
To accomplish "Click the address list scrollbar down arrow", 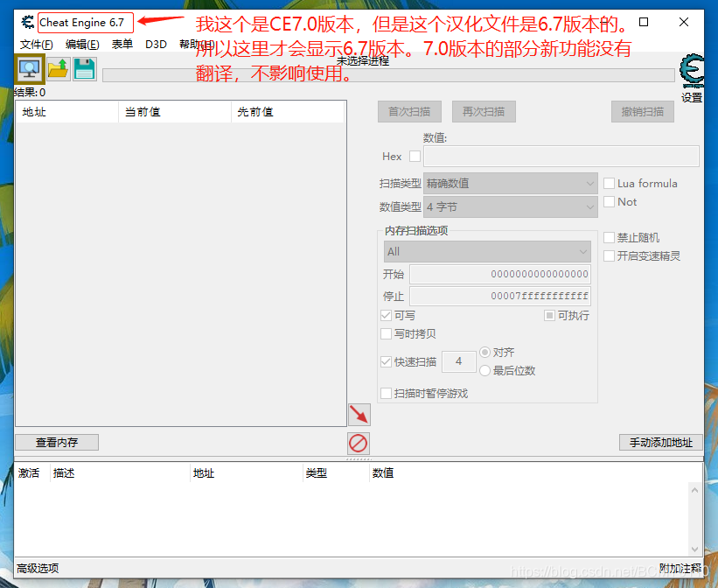I will [694, 549].
